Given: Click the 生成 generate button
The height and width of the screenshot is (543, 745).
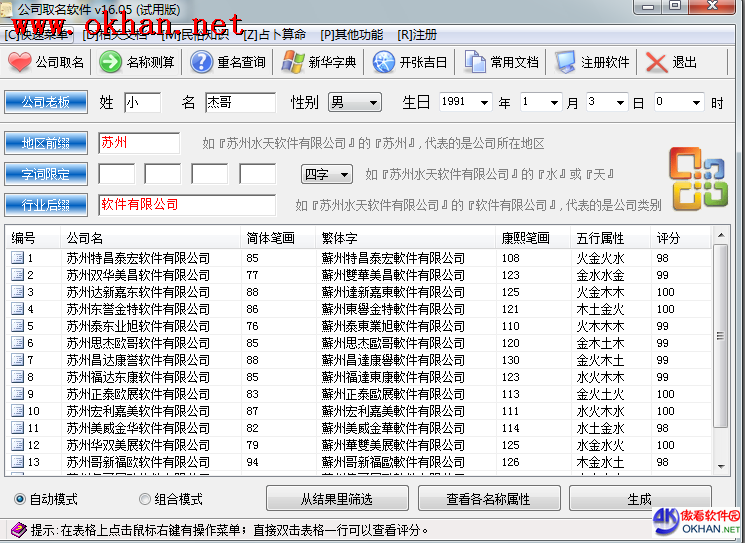Looking at the screenshot, I should click(x=639, y=499).
